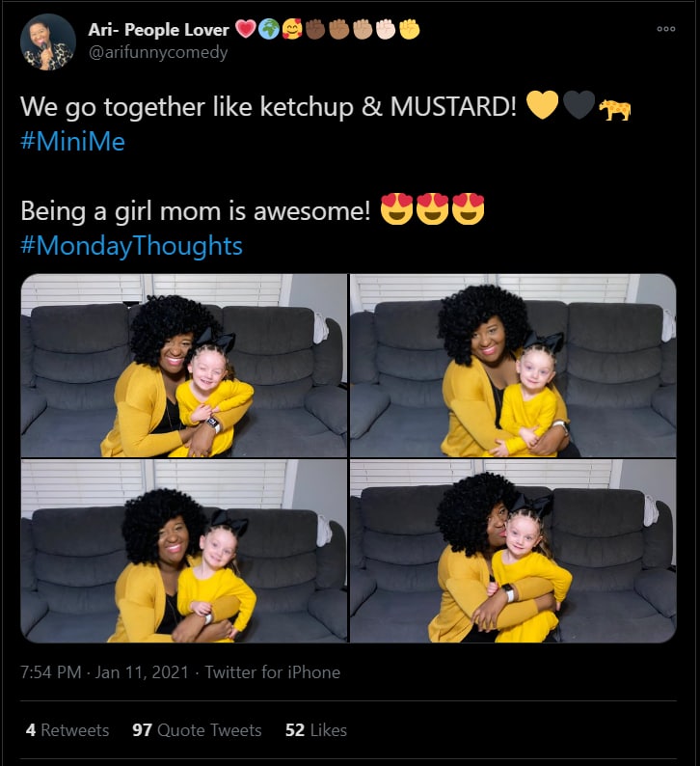Click the first heart-eyes emoji
Screen dimensions: 700x766
click(x=396, y=209)
